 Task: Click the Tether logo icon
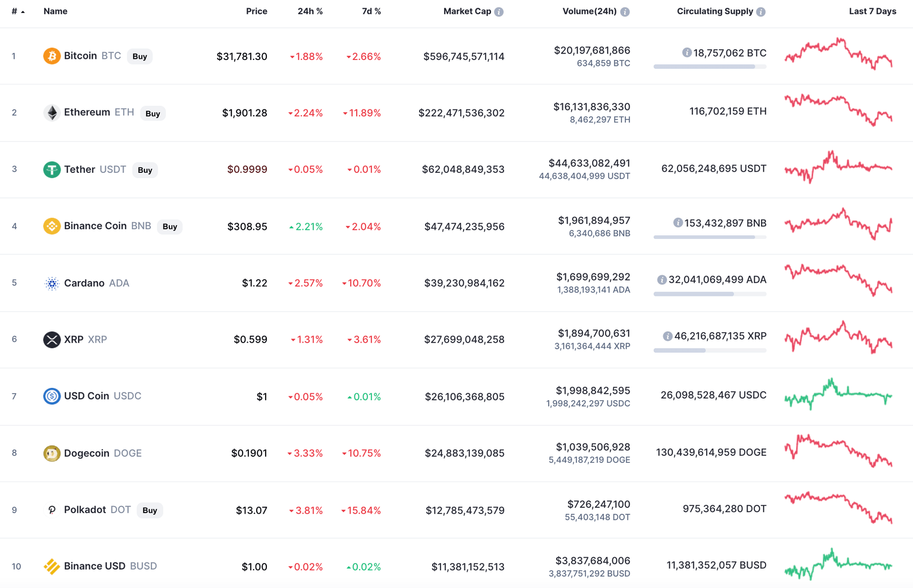[52, 170]
